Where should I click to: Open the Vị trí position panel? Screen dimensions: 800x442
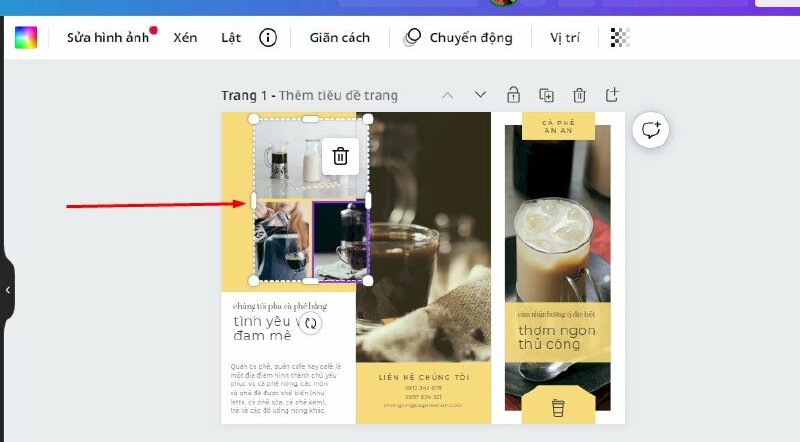coord(566,38)
